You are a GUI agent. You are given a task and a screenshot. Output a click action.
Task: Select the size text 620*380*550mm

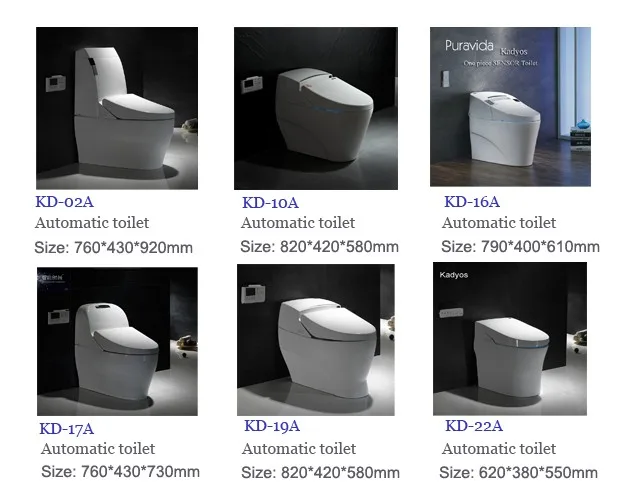click(538, 472)
